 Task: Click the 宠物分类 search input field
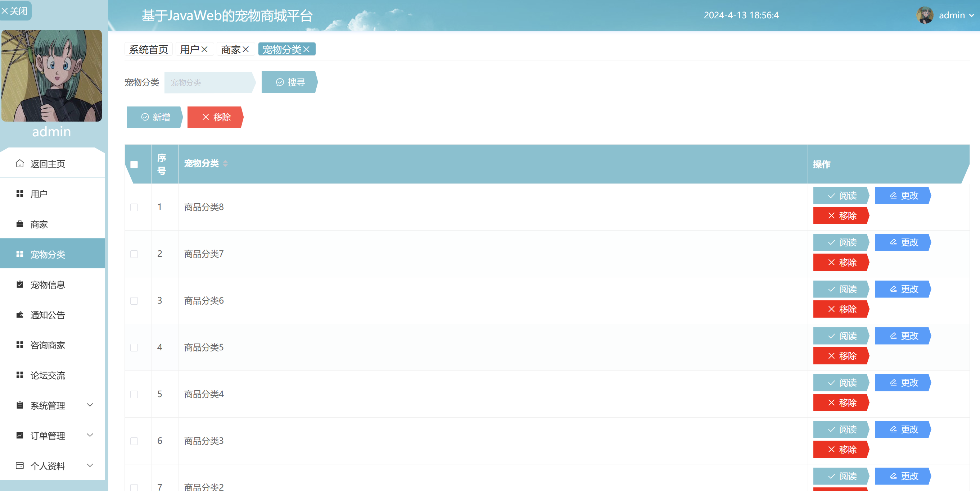[x=208, y=82]
